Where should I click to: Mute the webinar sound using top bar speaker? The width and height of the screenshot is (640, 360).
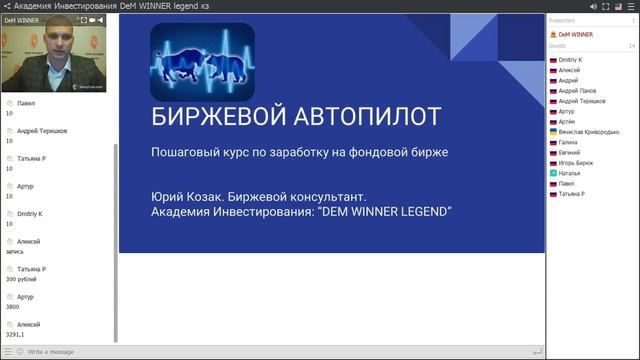[593, 7]
